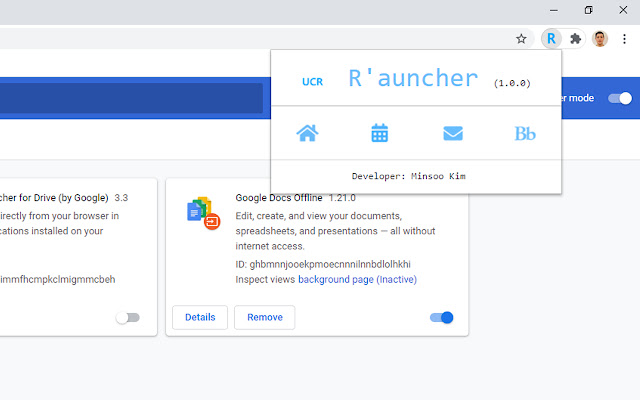Open the mail envelope icon in R'auncher
640x400 pixels.
[x=453, y=133]
